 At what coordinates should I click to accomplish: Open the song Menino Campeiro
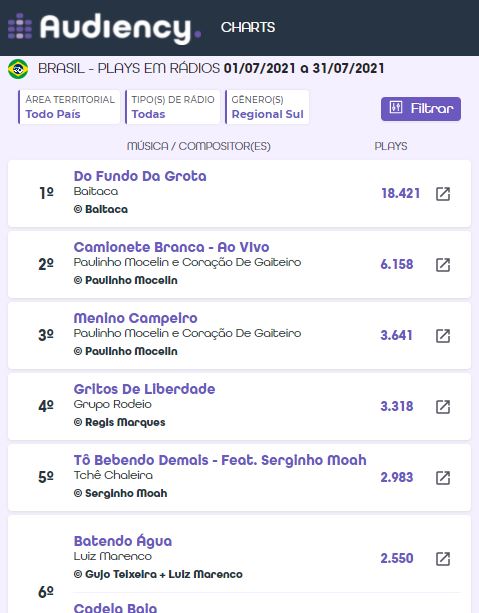click(135, 318)
